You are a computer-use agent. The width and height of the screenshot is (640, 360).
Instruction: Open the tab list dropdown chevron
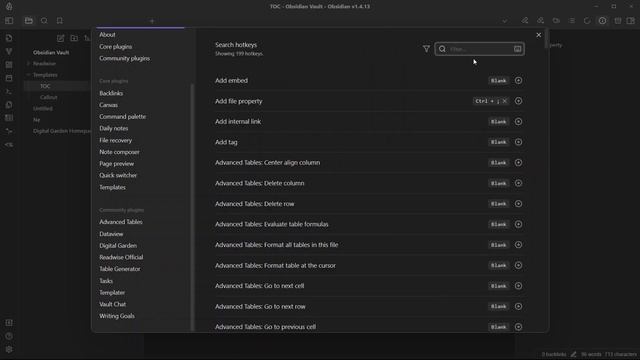coord(505,21)
